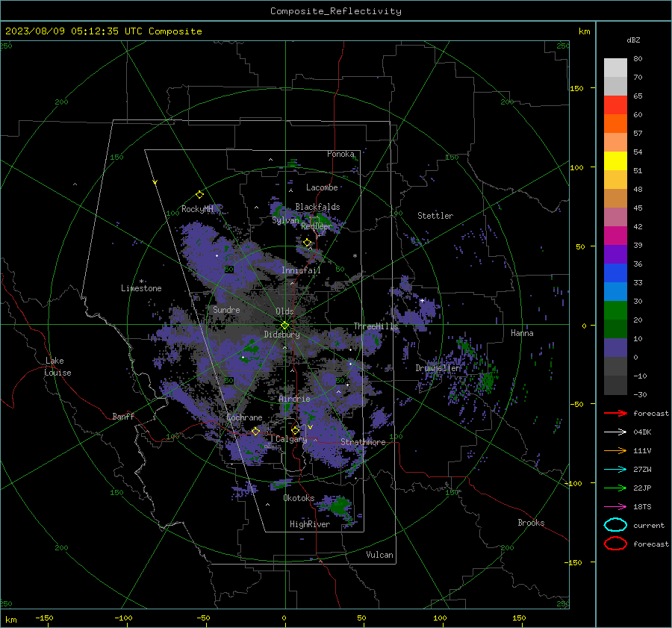Click the white asterisk marker east of Innisfail

[355, 256]
